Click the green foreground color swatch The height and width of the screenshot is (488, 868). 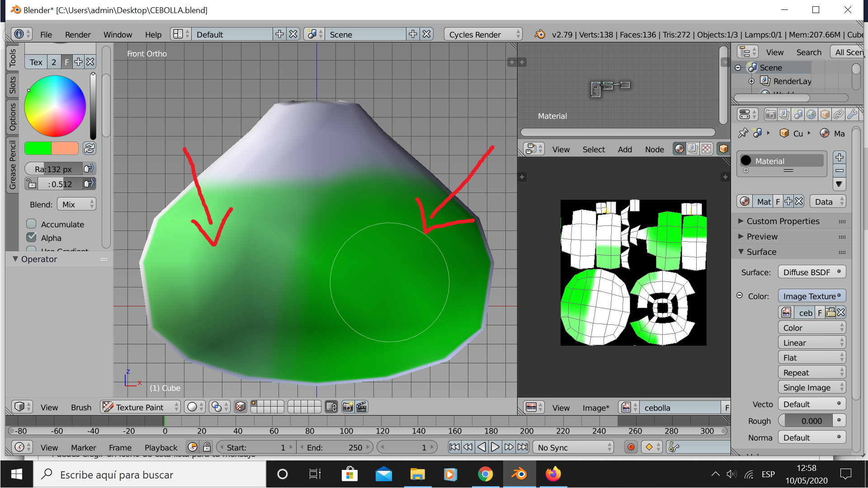pos(38,148)
